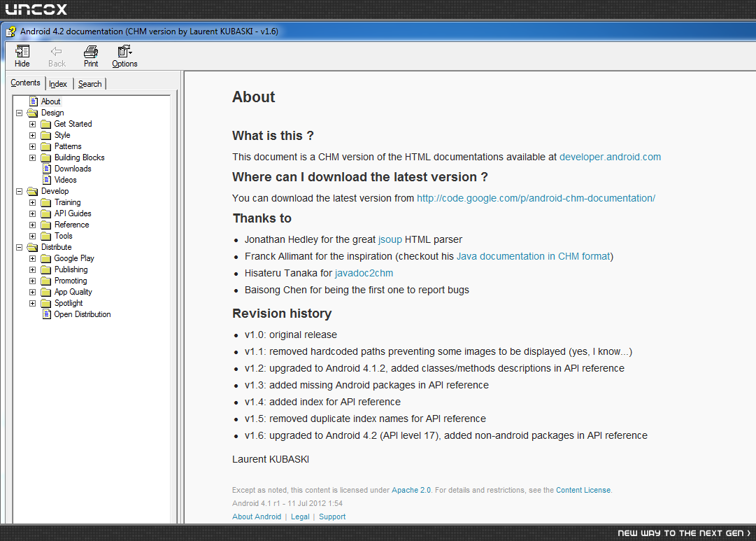Expand the Tools node
Viewport: 756px width, 541px height.
click(x=32, y=236)
